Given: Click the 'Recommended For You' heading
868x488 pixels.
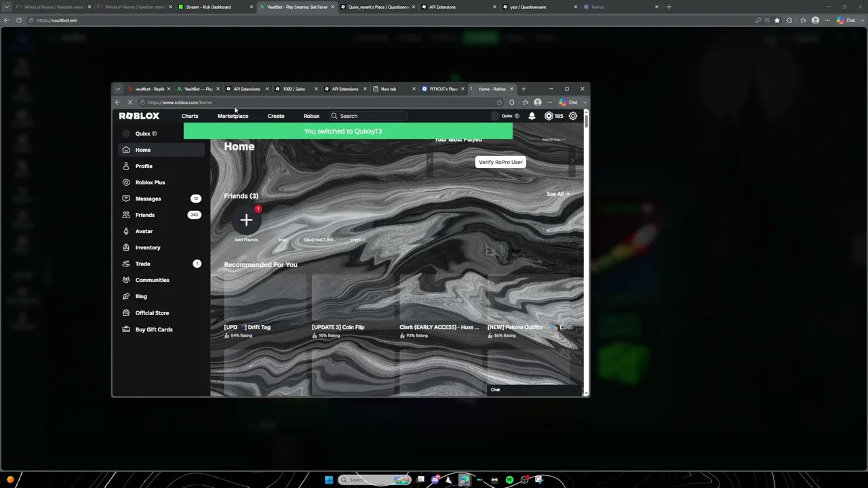Looking at the screenshot, I should (260, 265).
